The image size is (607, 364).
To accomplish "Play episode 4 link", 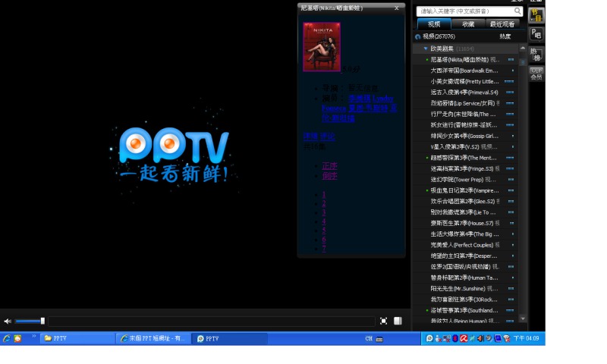I will 324,221.
